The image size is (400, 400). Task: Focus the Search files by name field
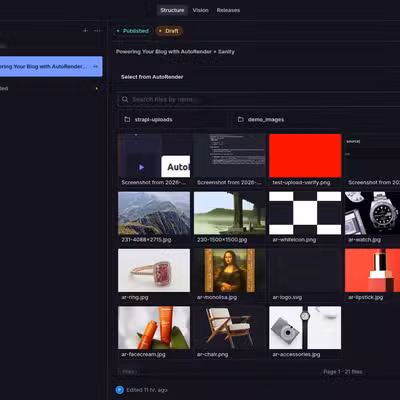[x=259, y=99]
